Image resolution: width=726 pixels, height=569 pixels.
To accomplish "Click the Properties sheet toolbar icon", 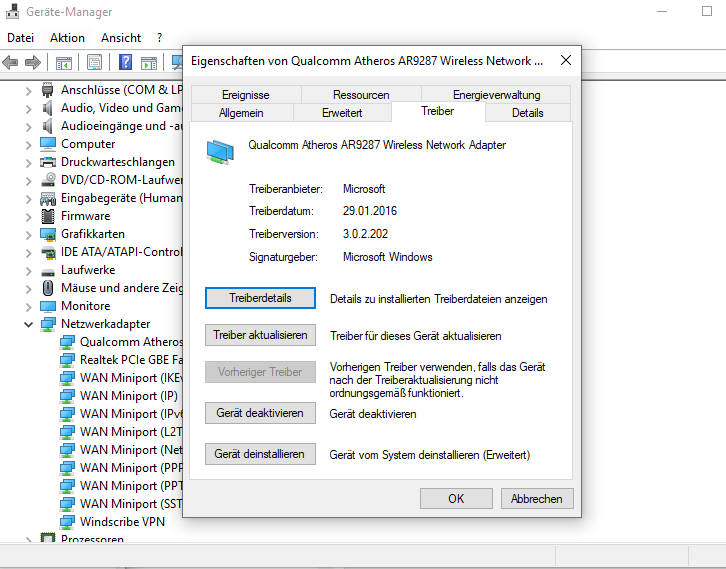I will coord(94,63).
